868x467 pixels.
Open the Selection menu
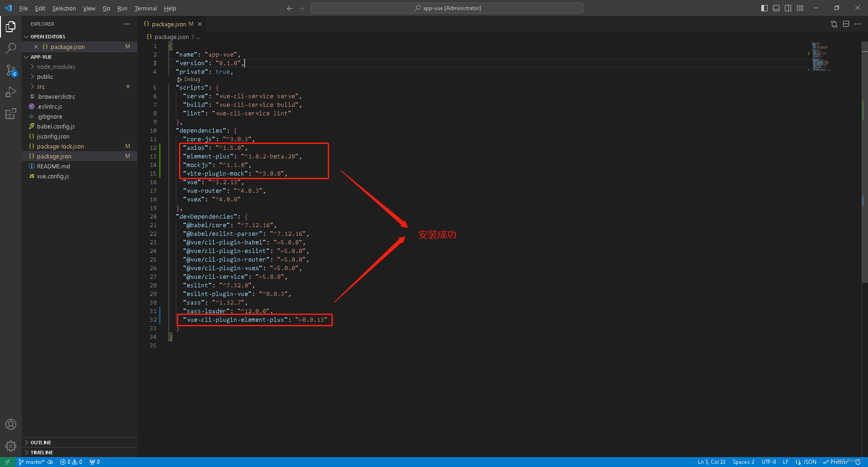(x=64, y=8)
